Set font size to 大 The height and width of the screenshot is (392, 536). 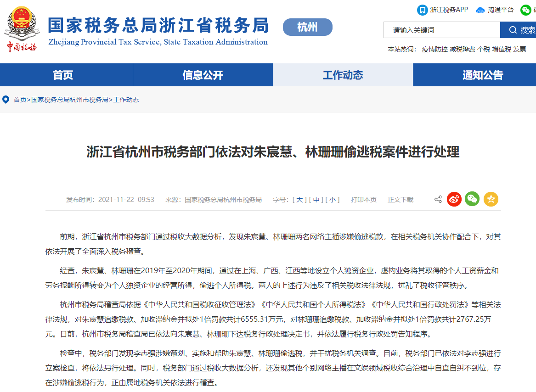point(299,200)
